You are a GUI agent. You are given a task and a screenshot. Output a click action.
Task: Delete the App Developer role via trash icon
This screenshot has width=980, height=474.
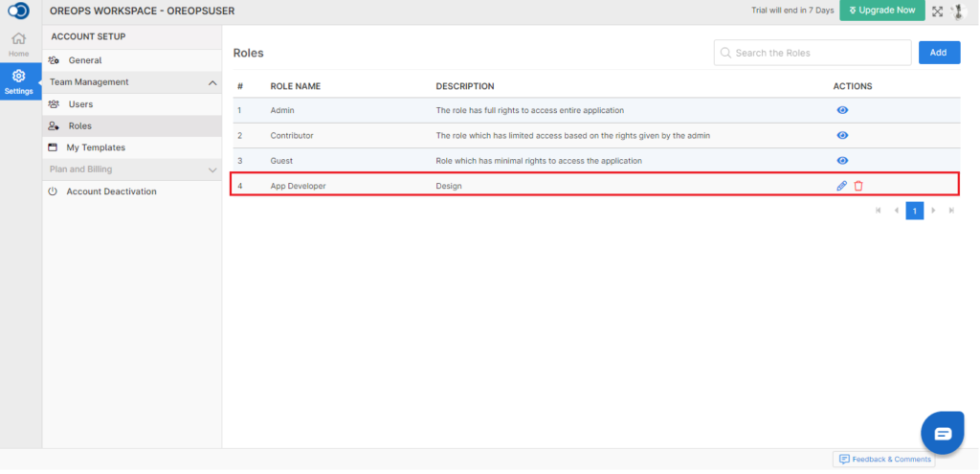pos(858,186)
